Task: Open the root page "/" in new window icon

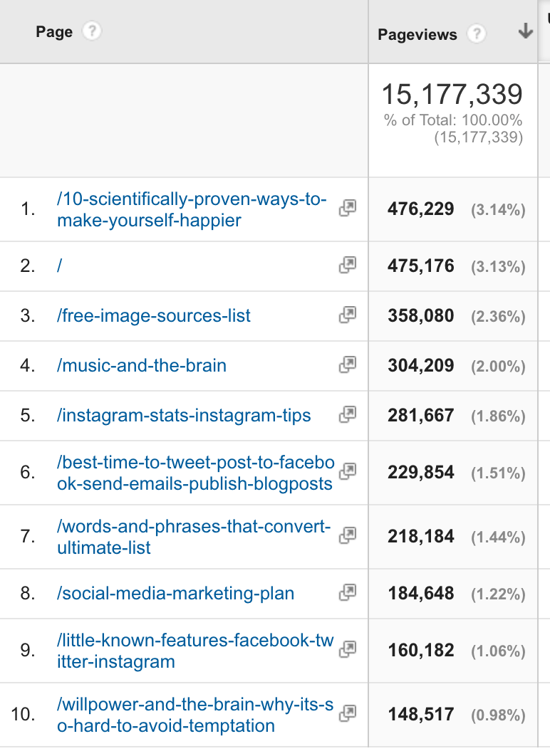Action: [x=348, y=265]
